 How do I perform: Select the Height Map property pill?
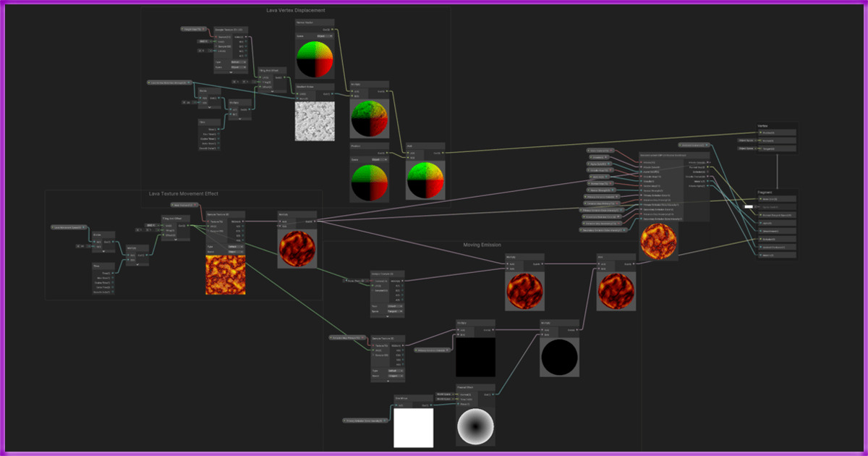point(192,29)
